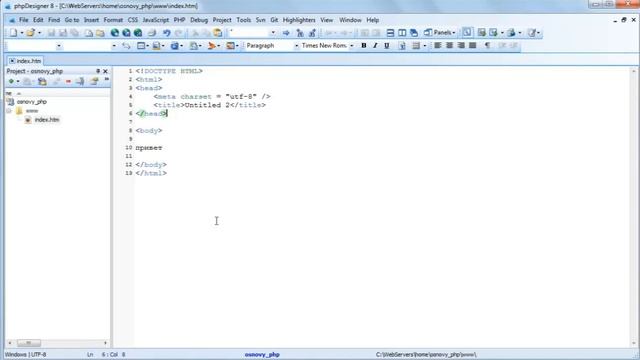Select osnovy_php project root in tree

[31, 102]
